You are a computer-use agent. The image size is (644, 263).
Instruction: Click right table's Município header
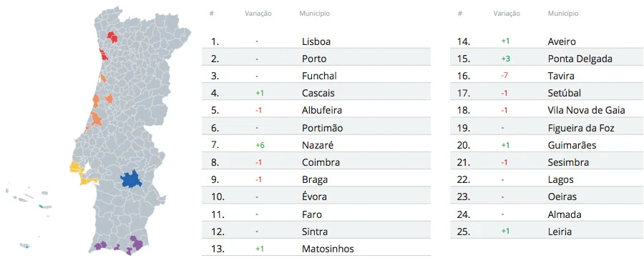(563, 14)
